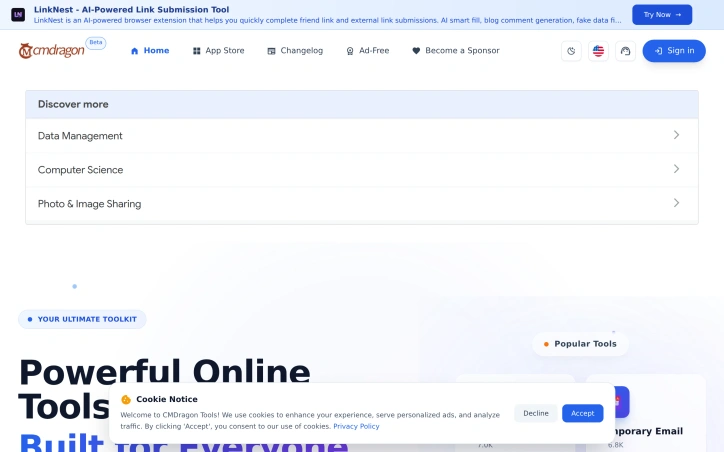
Task: Open Become a Sponsor nav item
Action: click(456, 51)
